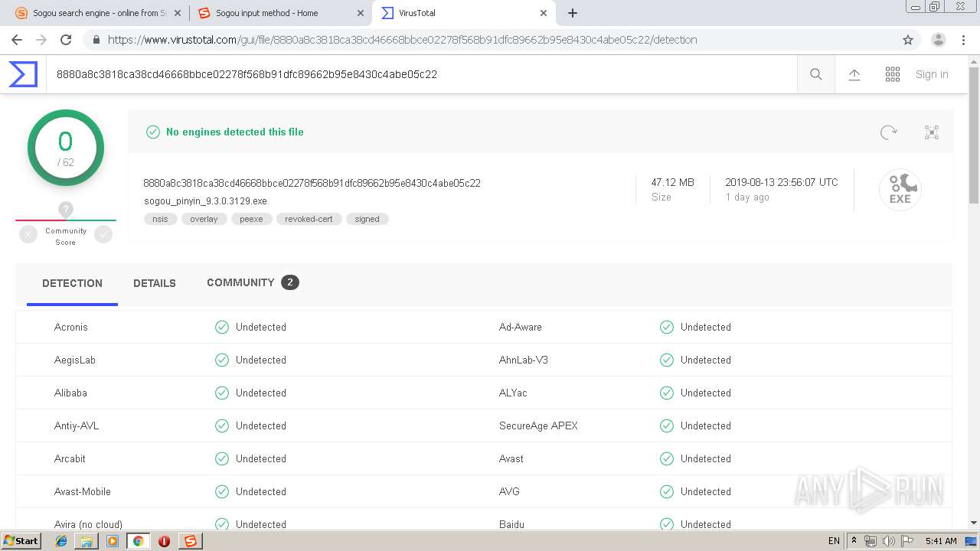
Task: Click the nsis tag
Action: 160,219
